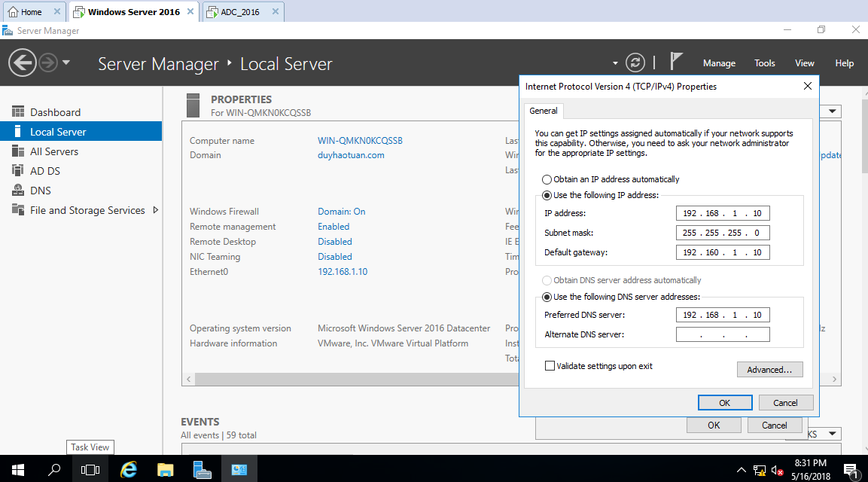868x482 pixels.
Task: Open the Windows Start menu
Action: (18, 469)
